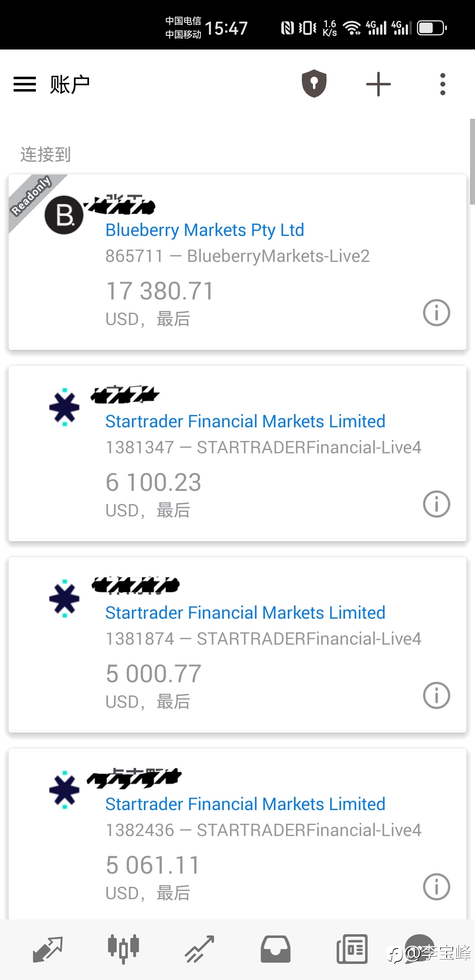Viewport: 475px width, 980px height.
Task: Open the hamburger navigation menu
Action: coord(25,84)
